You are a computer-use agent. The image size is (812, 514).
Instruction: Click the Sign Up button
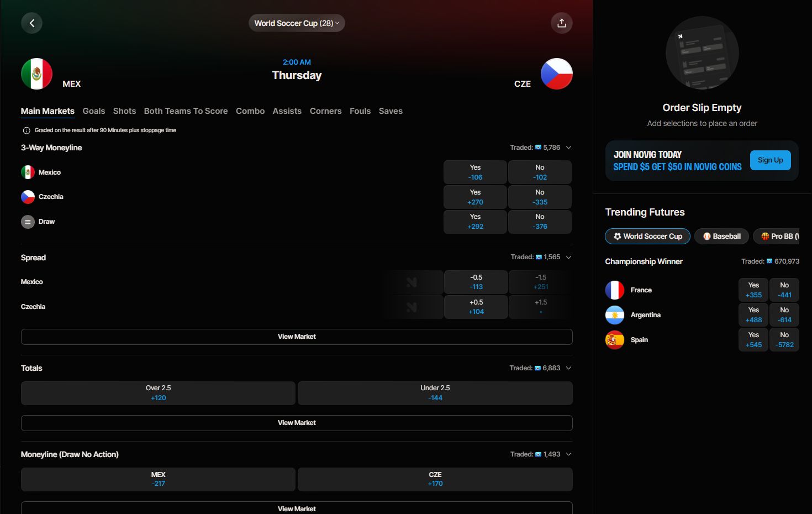(770, 160)
